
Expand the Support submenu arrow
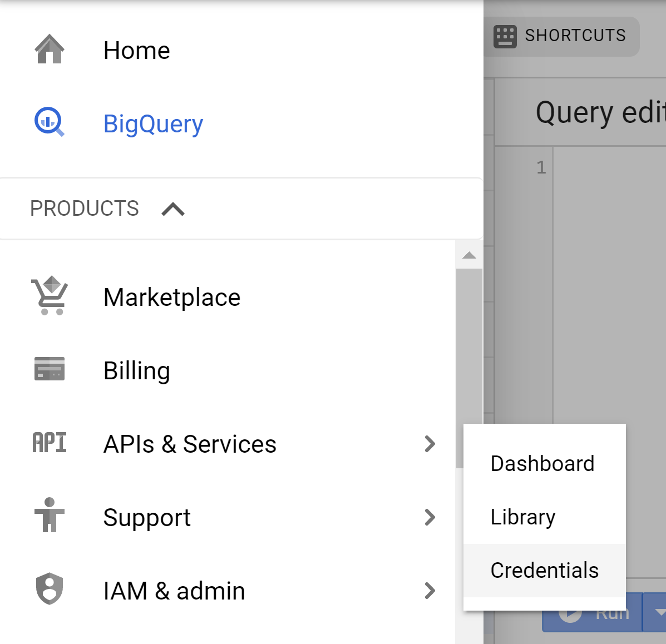pyautogui.click(x=430, y=518)
